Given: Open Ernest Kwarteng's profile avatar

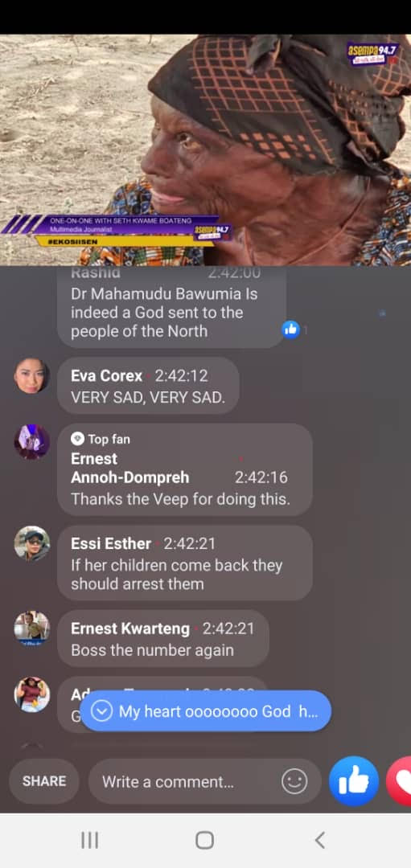Looking at the screenshot, I should coord(31,628).
